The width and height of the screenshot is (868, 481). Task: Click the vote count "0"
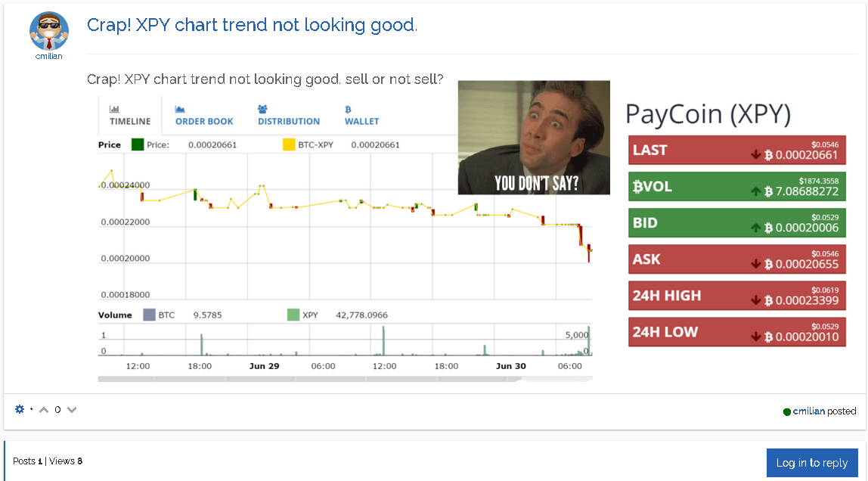point(57,410)
